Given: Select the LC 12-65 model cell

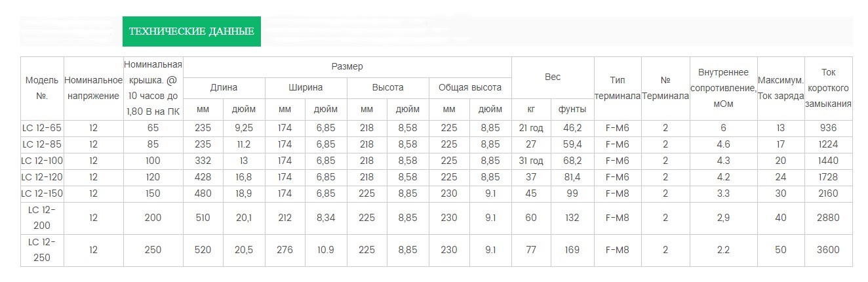Looking at the screenshot, I should point(42,128).
